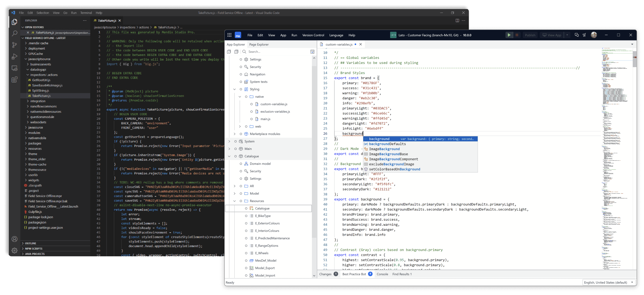Open the Mendix Marketplace cart icon
The height and width of the screenshot is (295, 644).
pos(585,35)
